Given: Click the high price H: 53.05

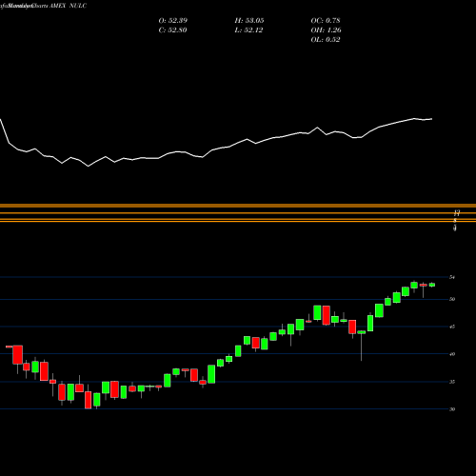Looking at the screenshot, I should pyautogui.click(x=249, y=21).
